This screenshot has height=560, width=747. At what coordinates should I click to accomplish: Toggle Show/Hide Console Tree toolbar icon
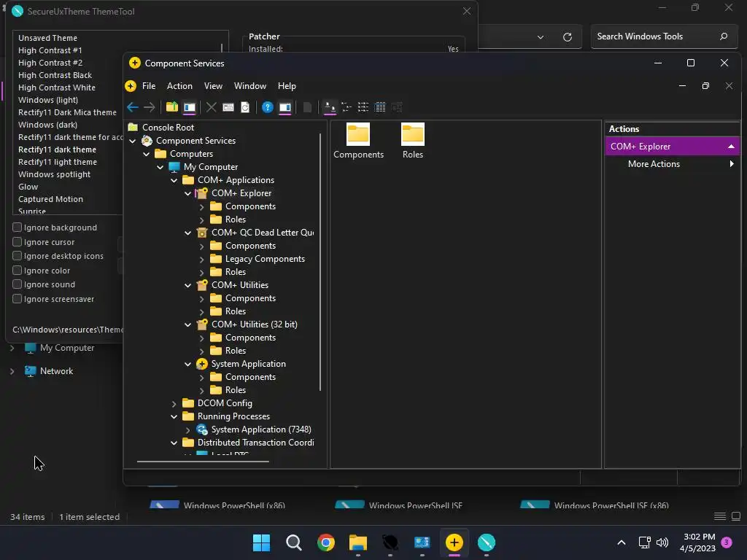[189, 107]
